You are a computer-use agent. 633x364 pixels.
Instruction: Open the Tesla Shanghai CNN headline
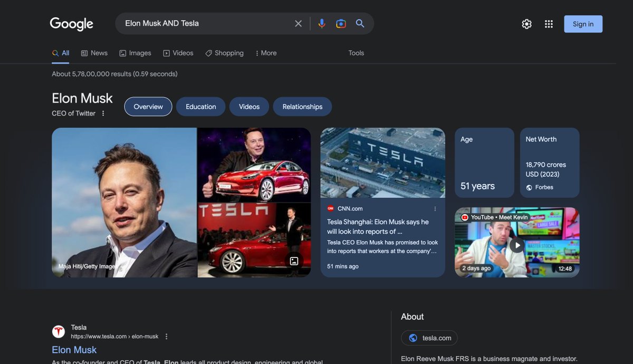click(378, 227)
